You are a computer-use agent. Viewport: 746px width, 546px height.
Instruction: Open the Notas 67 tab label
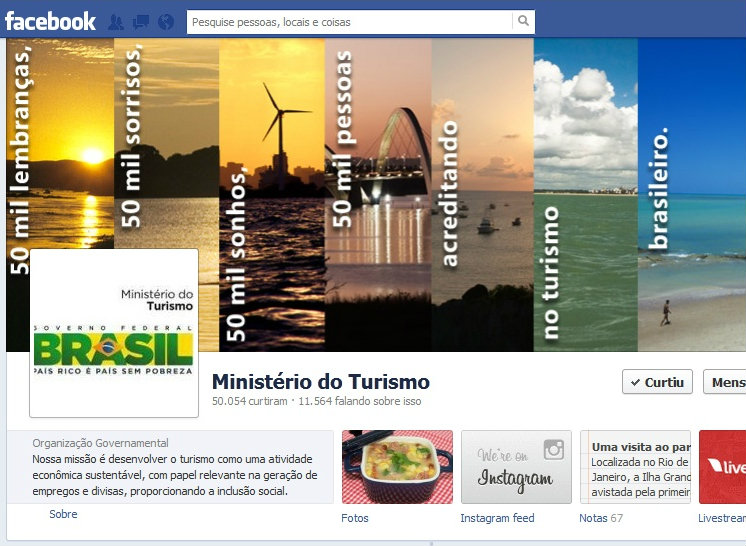pyautogui.click(x=600, y=518)
